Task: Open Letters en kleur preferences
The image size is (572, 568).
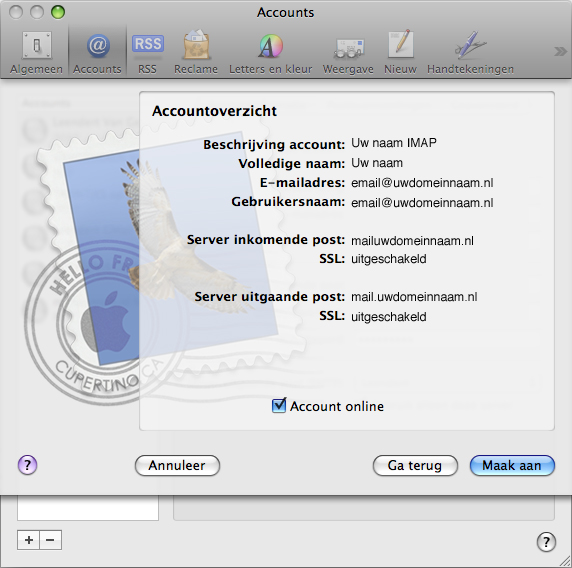Action: pos(270,52)
